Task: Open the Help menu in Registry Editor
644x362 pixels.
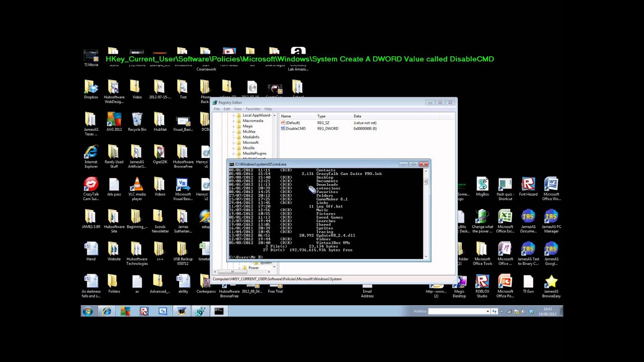Action: tap(268, 109)
